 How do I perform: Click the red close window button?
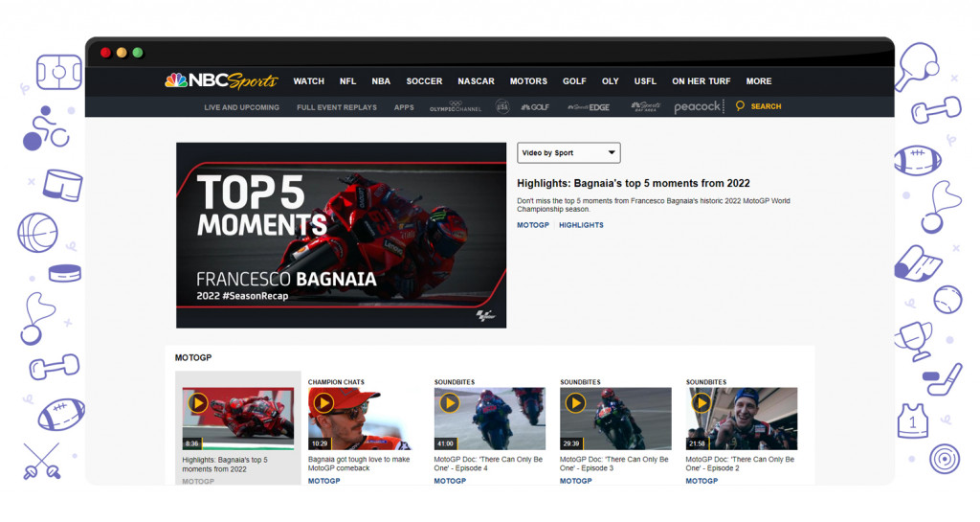(x=105, y=53)
